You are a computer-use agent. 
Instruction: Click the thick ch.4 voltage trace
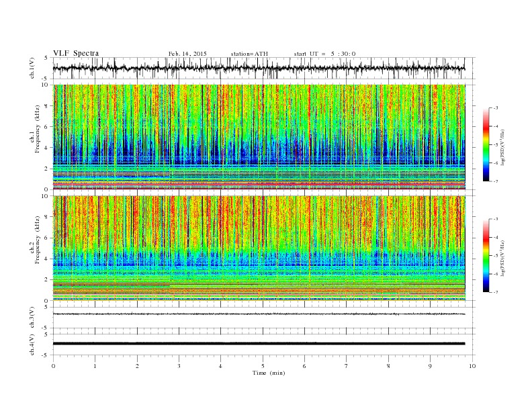[x=259, y=344]
